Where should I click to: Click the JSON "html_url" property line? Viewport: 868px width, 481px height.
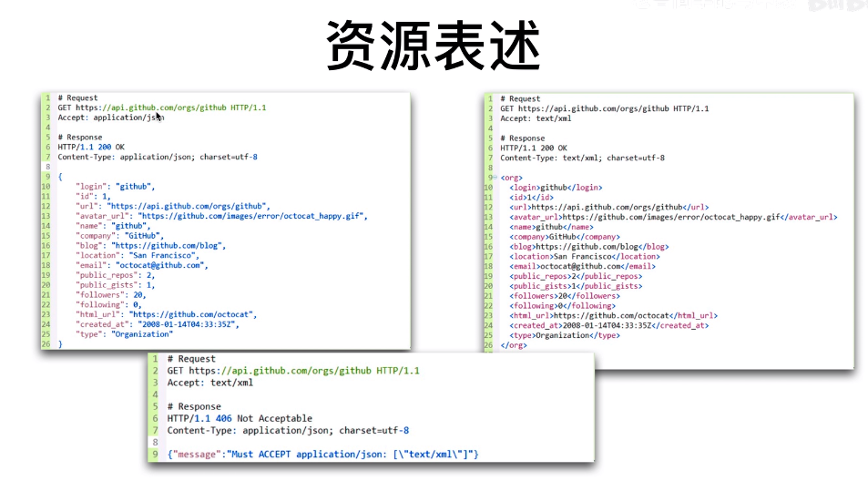[166, 315]
